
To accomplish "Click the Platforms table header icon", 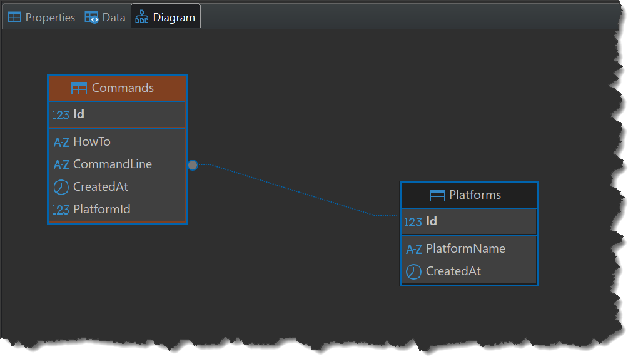I will point(437,195).
